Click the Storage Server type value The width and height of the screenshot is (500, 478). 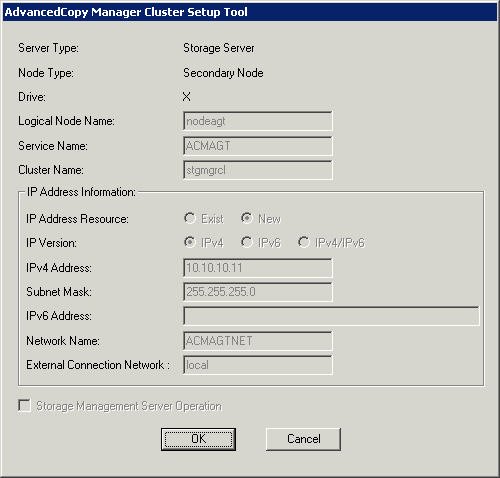click(x=219, y=48)
